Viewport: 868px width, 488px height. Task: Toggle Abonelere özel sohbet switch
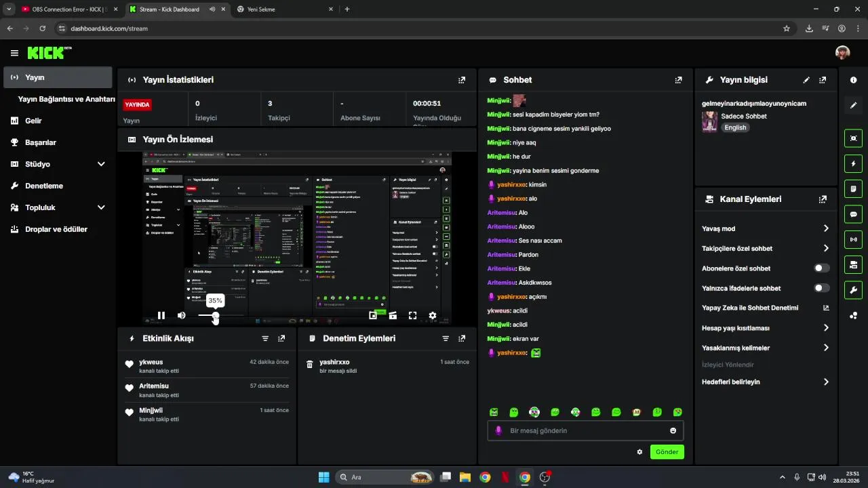pos(821,268)
